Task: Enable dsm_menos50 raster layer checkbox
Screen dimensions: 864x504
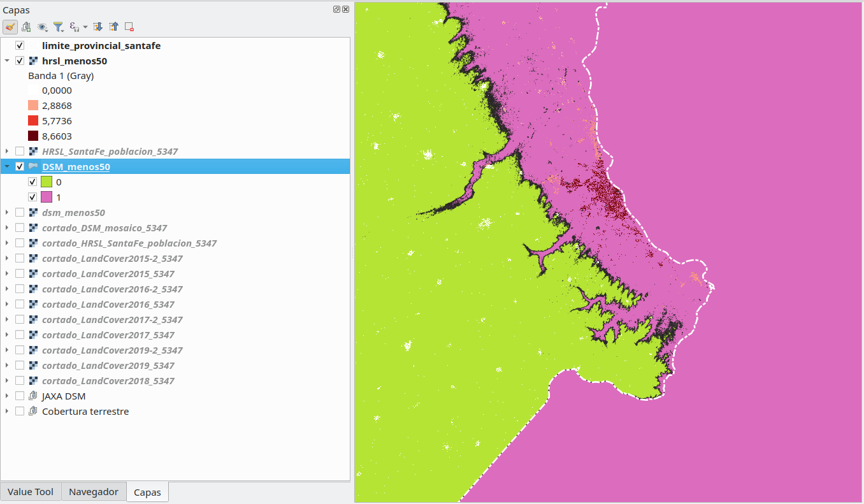Action: tap(20, 213)
